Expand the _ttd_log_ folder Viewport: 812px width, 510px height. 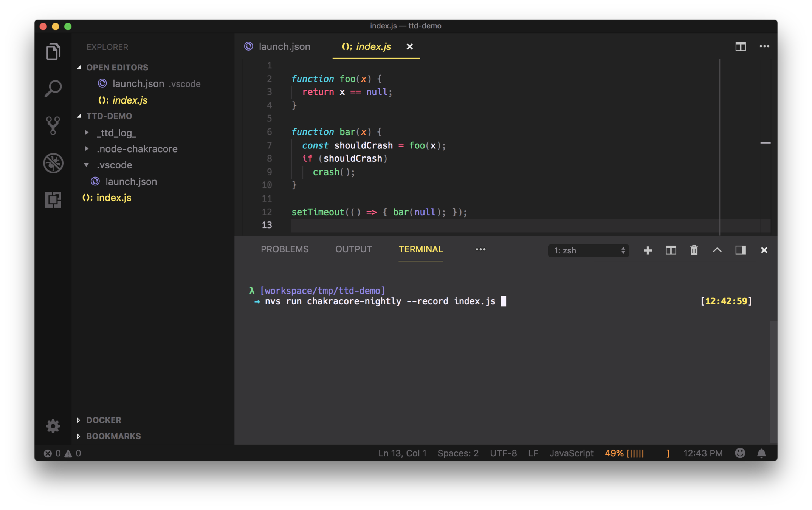116,133
